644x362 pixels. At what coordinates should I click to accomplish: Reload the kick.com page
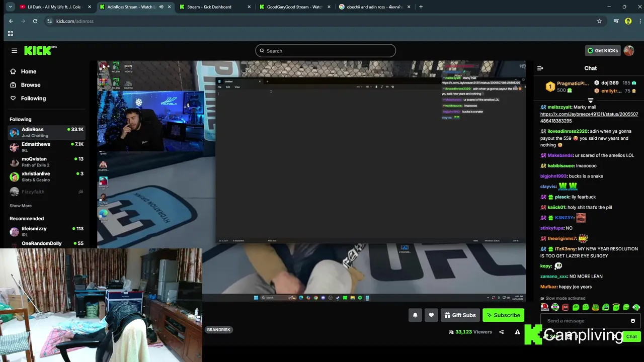(x=35, y=21)
